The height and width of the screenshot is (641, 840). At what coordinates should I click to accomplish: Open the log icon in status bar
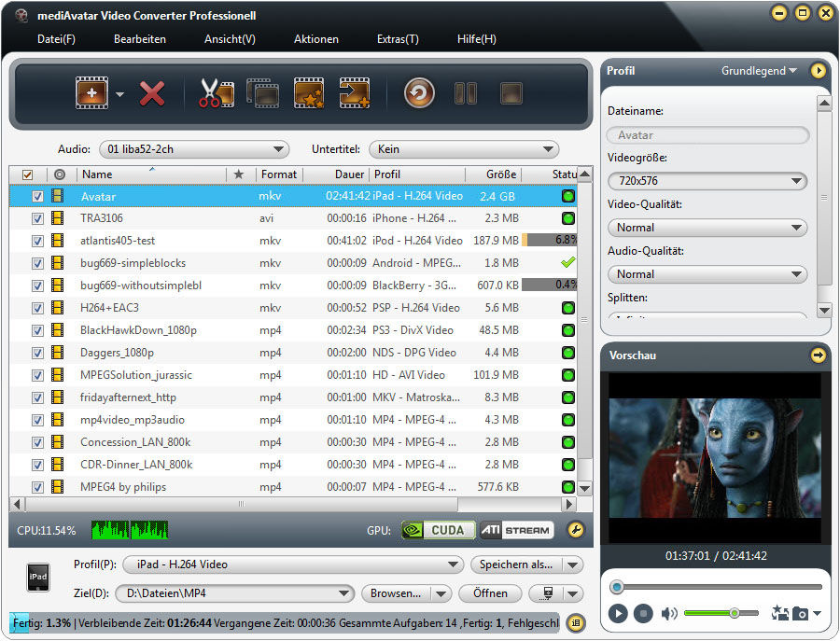click(576, 622)
